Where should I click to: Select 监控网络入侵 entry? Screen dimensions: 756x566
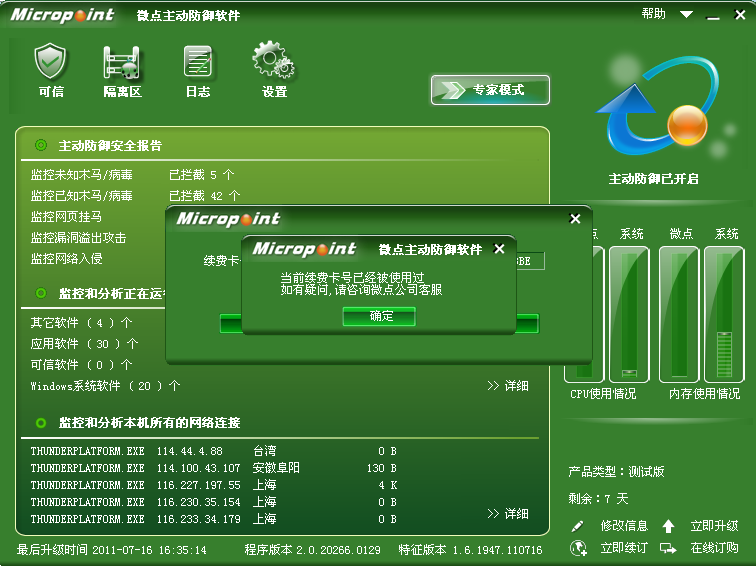[x=66, y=259]
